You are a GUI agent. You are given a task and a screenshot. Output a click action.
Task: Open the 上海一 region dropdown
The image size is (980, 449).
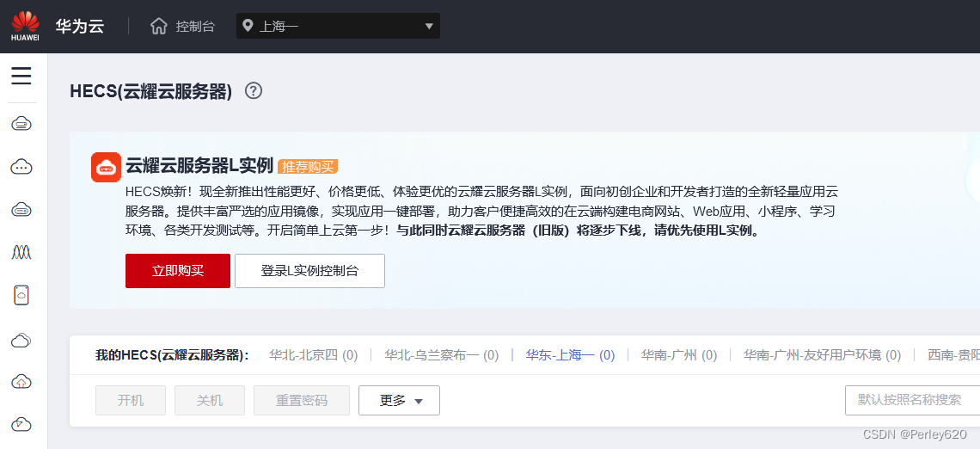click(x=338, y=27)
